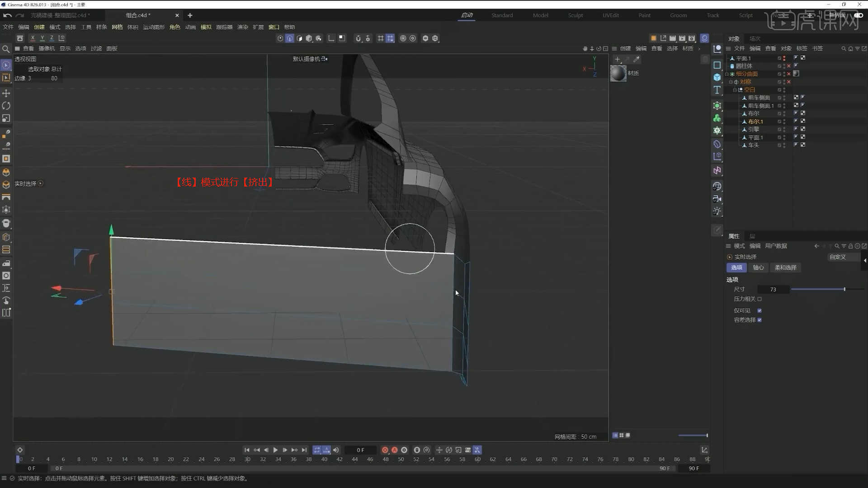This screenshot has height=488, width=868.
Task: Expand the material manager menu overflow arrow
Action: pos(699,49)
